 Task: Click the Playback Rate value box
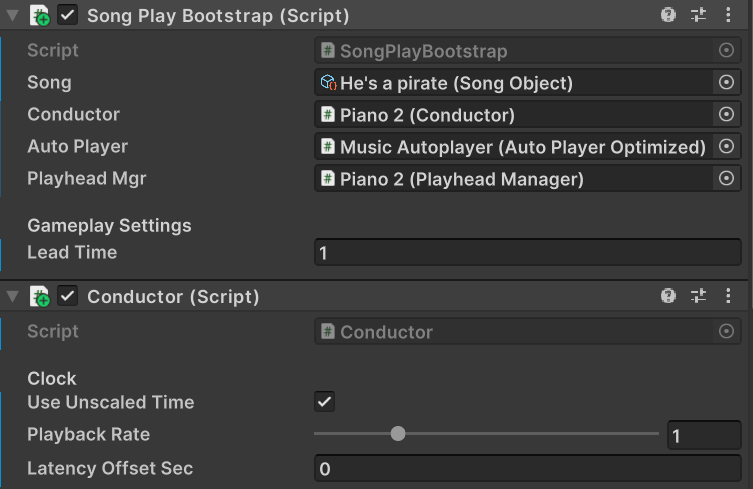[x=704, y=436]
